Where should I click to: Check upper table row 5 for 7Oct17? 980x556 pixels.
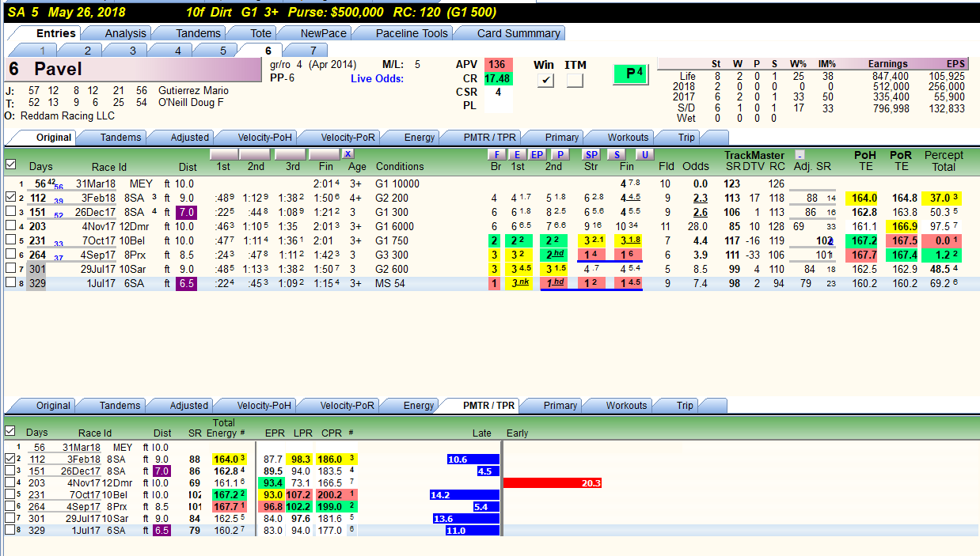tap(10, 240)
